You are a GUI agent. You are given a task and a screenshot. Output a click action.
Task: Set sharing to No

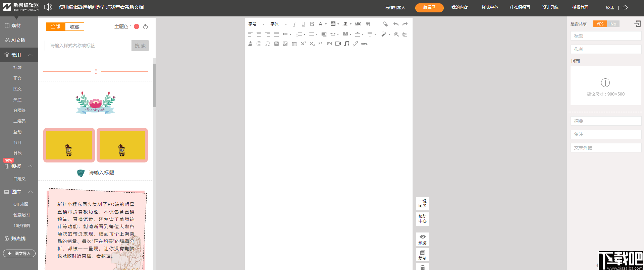point(613,24)
